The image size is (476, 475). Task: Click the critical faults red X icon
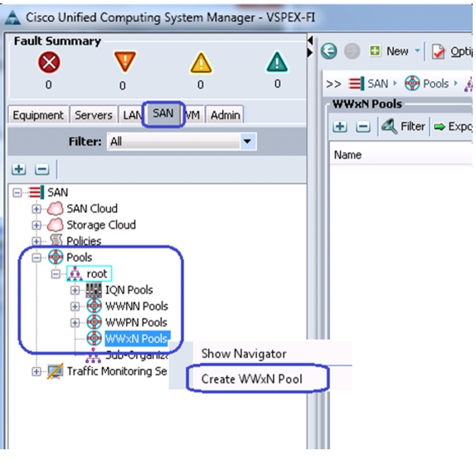[49, 62]
